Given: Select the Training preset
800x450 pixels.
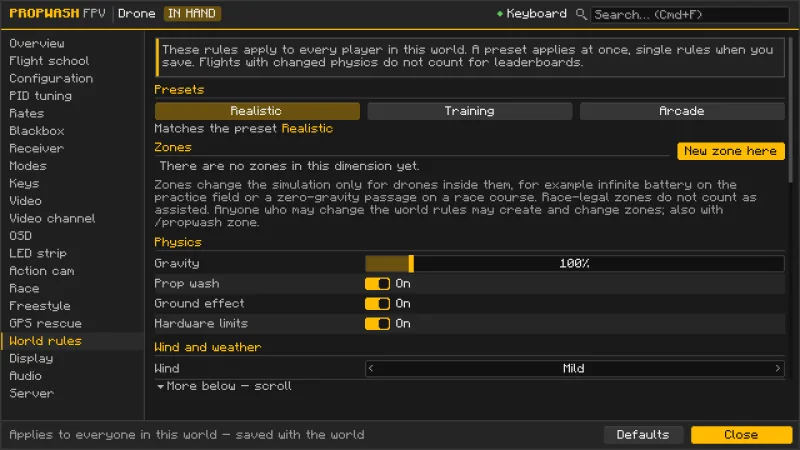Looking at the screenshot, I should (469, 111).
